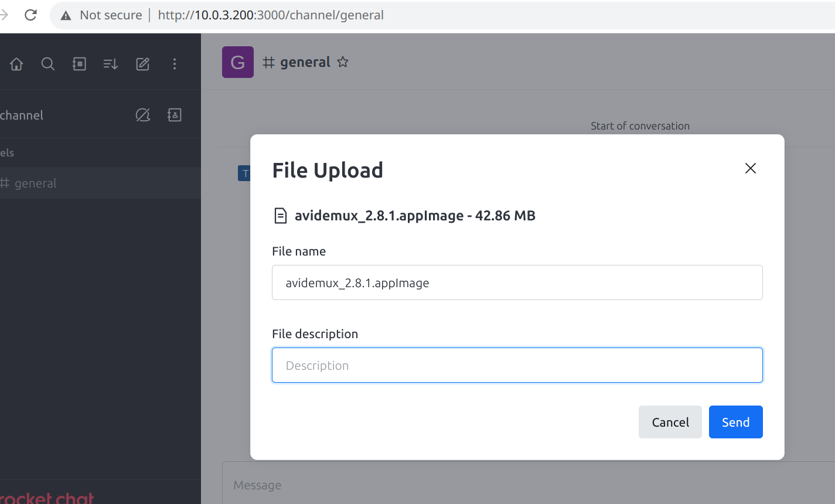835x504 pixels.
Task: Open the search panel
Action: click(x=47, y=64)
